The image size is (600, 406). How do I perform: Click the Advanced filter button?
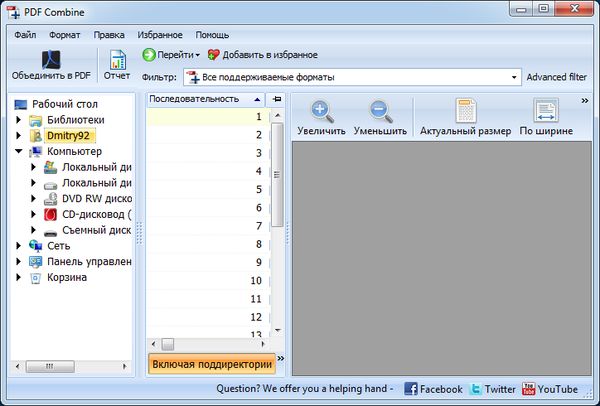click(556, 77)
